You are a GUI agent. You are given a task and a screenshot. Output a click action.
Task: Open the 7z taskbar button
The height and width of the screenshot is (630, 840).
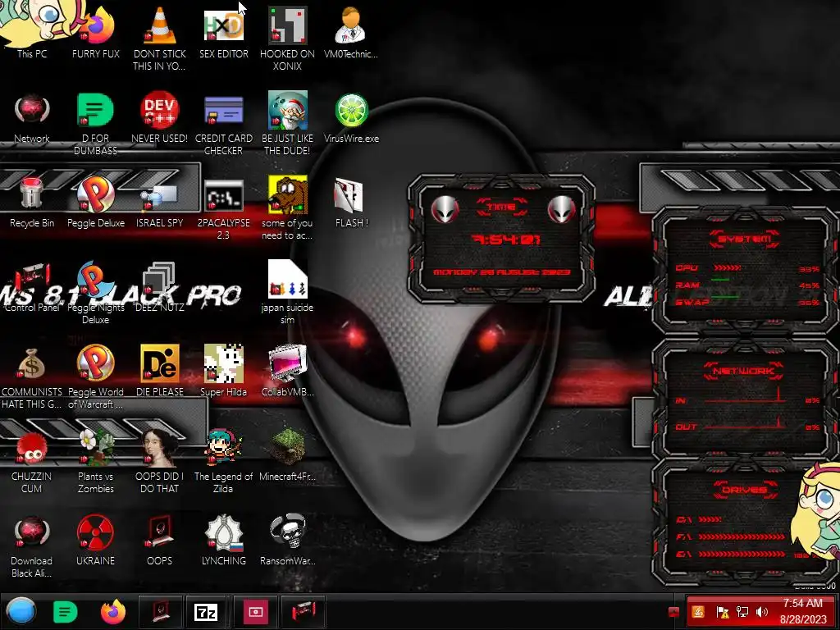(206, 611)
